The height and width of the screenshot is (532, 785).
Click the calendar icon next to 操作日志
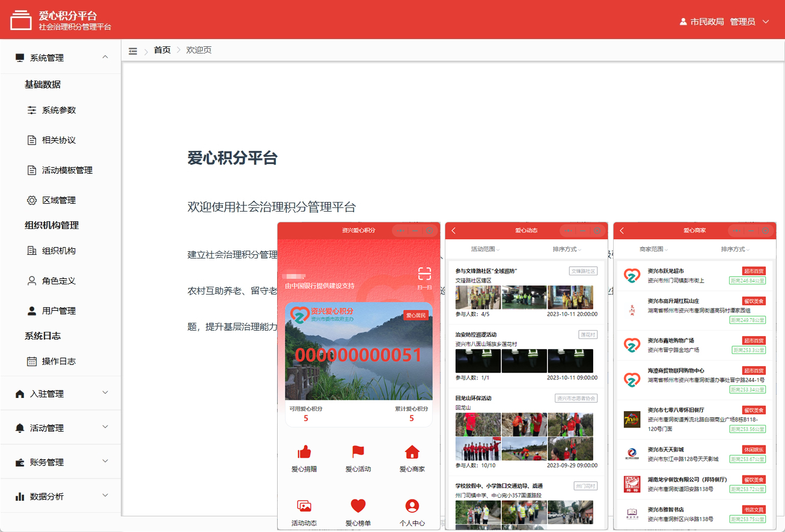(32, 361)
